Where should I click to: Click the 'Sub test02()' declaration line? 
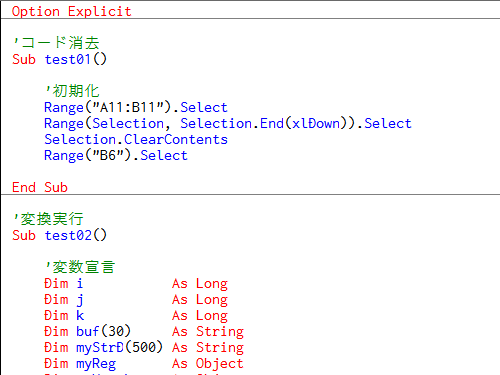tap(59, 235)
